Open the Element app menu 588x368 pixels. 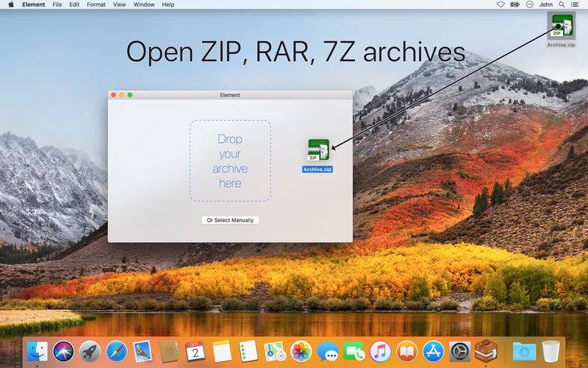[33, 4]
